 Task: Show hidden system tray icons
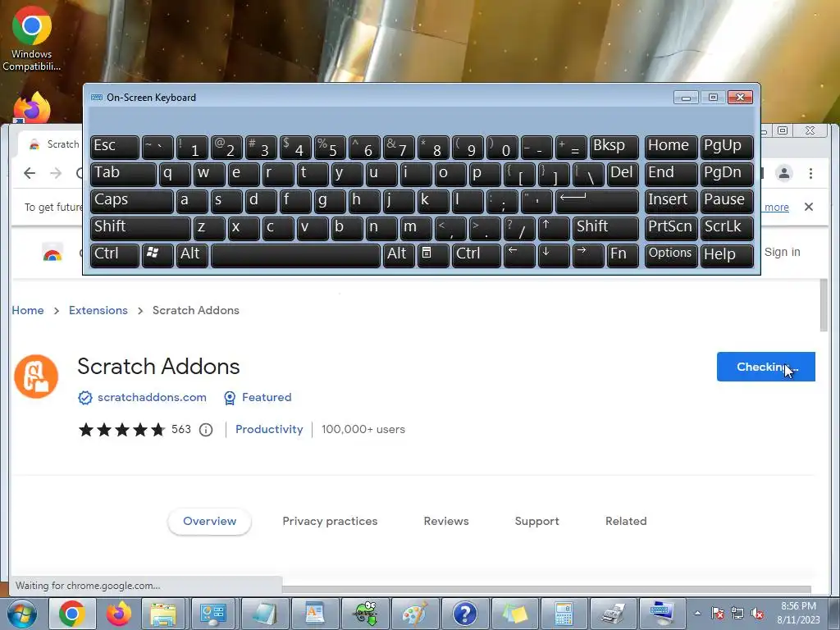[x=697, y=614]
